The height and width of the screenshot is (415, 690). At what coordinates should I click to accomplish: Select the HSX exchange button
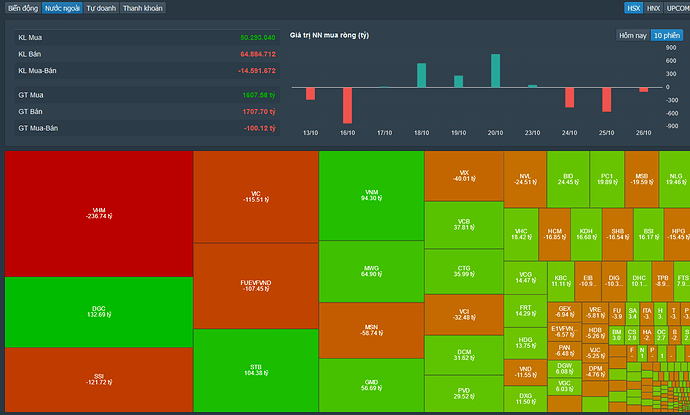pyautogui.click(x=633, y=8)
